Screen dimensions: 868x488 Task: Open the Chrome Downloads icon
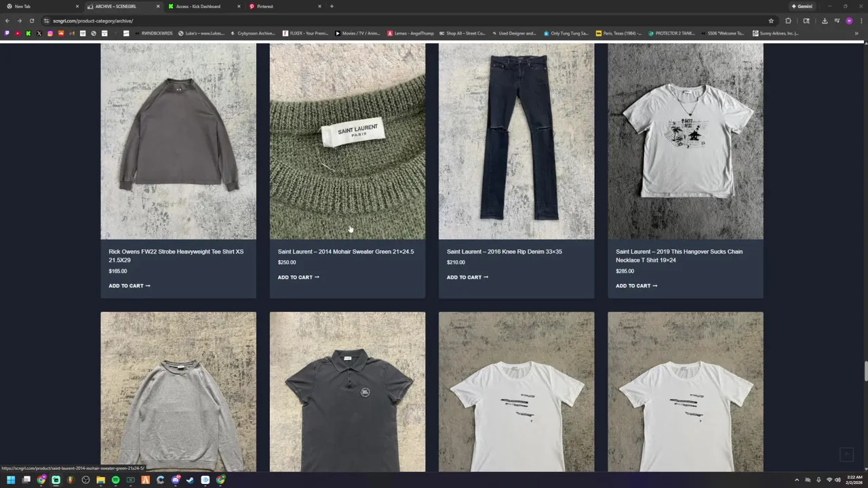[825, 21]
